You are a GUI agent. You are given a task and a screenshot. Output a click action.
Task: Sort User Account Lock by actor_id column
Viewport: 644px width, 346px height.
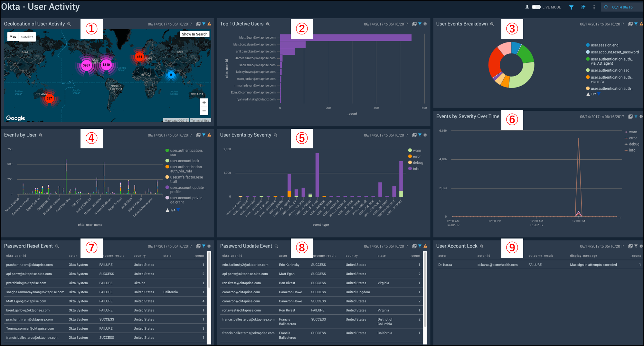pyautogui.click(x=484, y=256)
